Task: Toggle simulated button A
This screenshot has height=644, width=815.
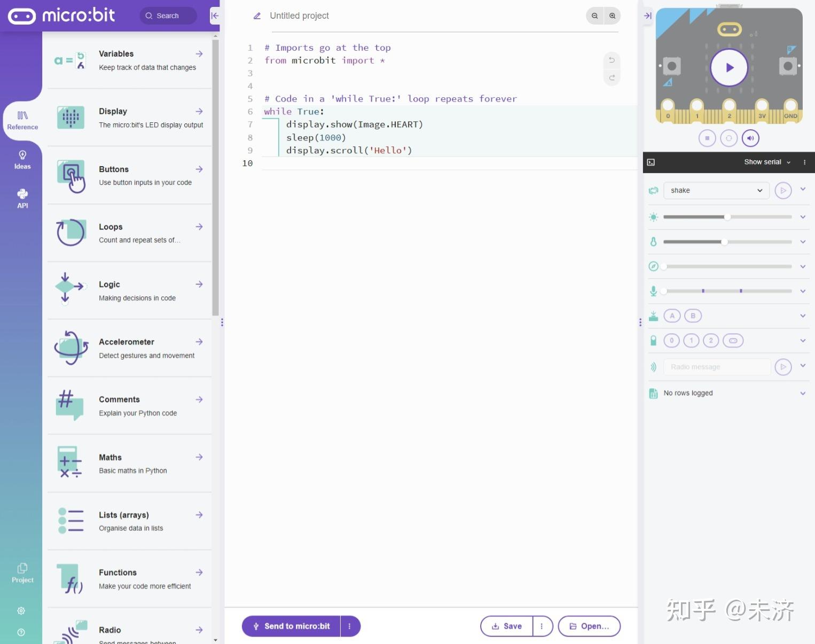Action: 672,316
